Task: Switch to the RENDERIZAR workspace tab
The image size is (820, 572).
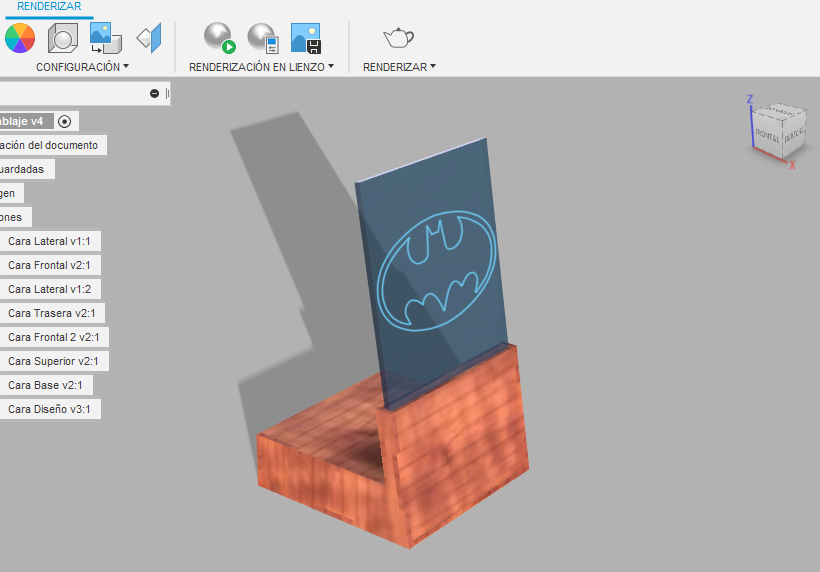Action: [x=49, y=7]
